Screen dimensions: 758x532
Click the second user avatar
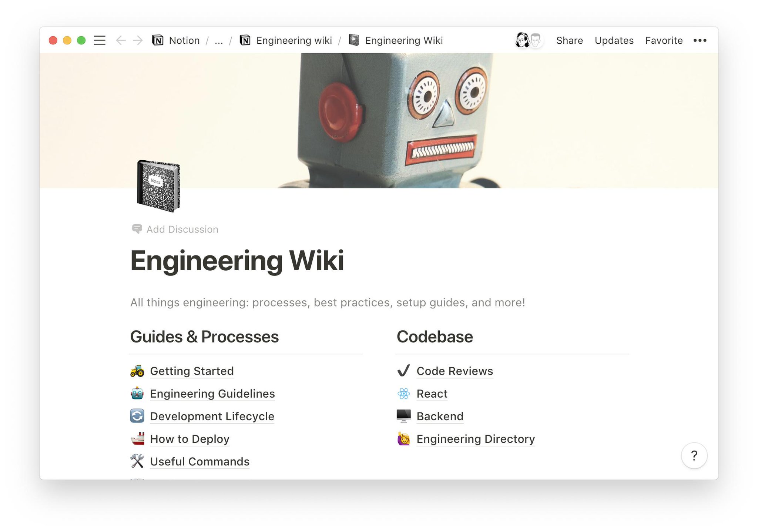[x=536, y=40]
